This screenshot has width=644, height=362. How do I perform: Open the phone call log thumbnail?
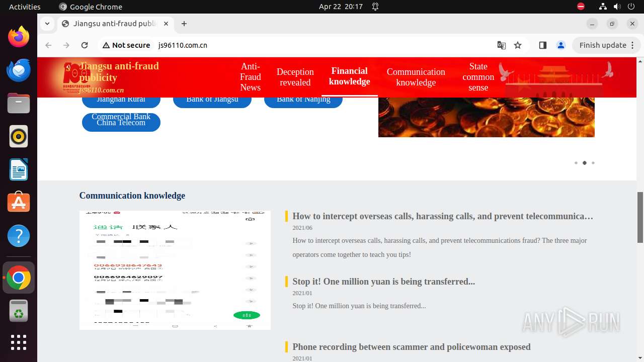(175, 270)
